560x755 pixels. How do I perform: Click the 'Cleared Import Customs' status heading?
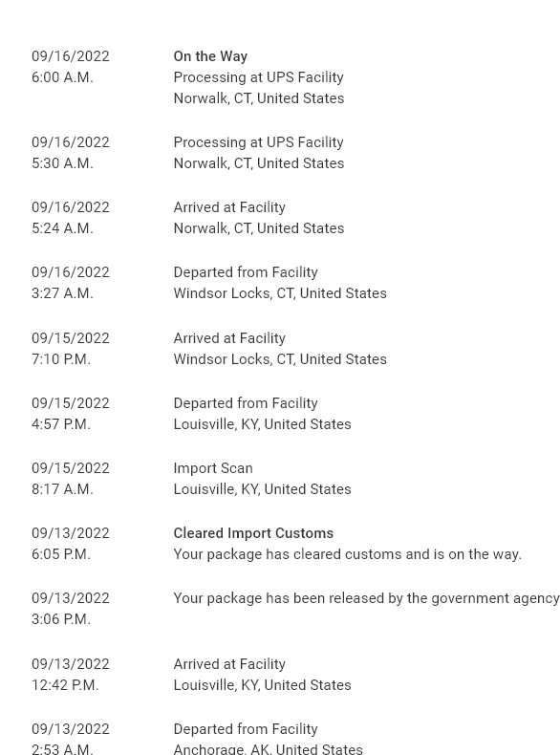(253, 533)
